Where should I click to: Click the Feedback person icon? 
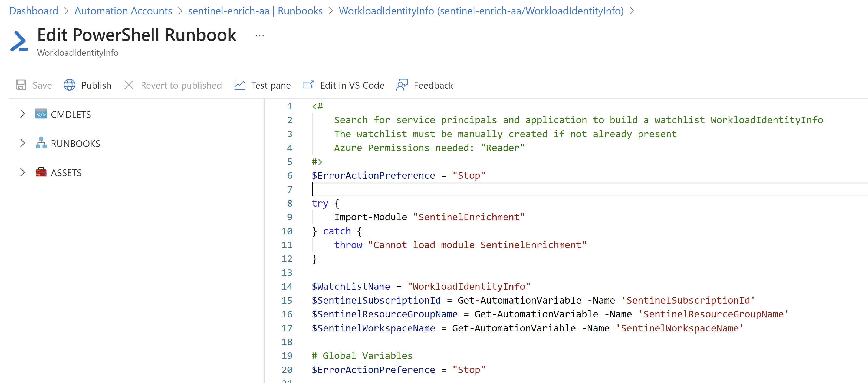[402, 85]
